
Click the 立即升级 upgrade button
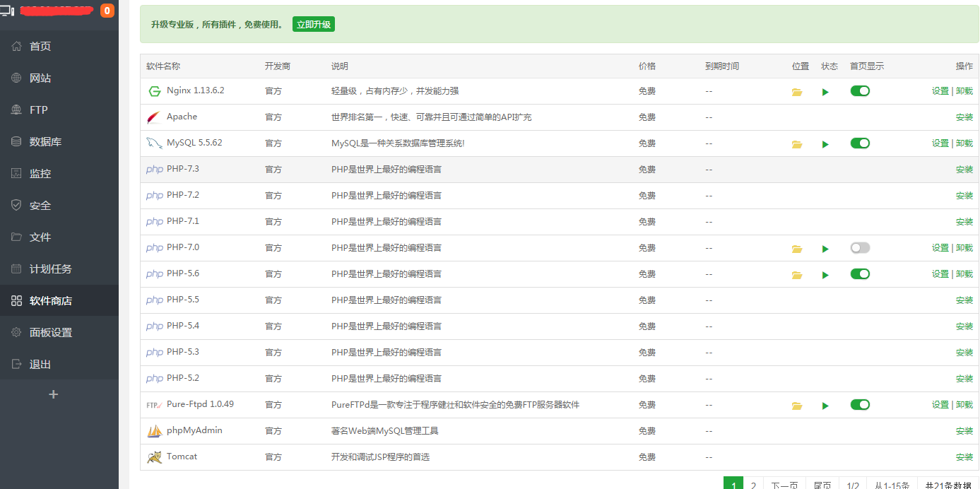click(x=314, y=24)
